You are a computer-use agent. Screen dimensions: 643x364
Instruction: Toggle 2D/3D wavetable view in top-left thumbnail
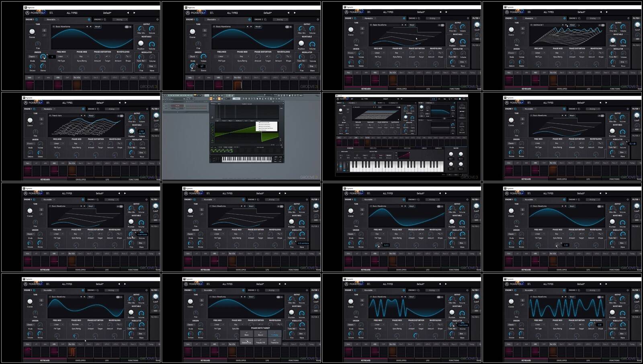[x=128, y=27]
